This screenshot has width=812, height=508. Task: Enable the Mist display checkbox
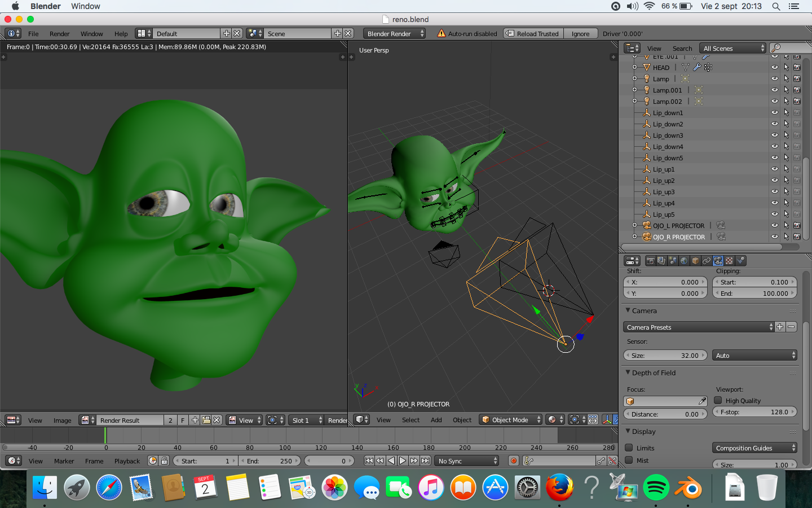tap(629, 460)
